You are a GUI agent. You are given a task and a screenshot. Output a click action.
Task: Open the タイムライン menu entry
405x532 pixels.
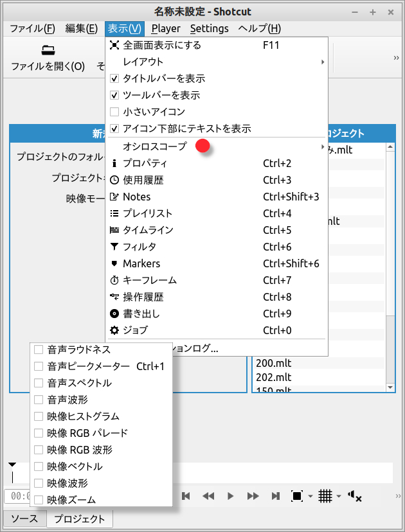(148, 230)
